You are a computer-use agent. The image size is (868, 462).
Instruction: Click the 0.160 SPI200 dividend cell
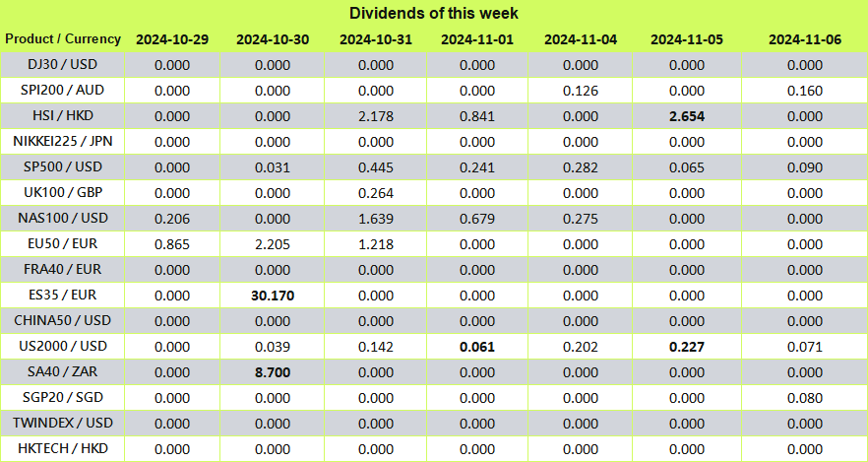pos(805,91)
